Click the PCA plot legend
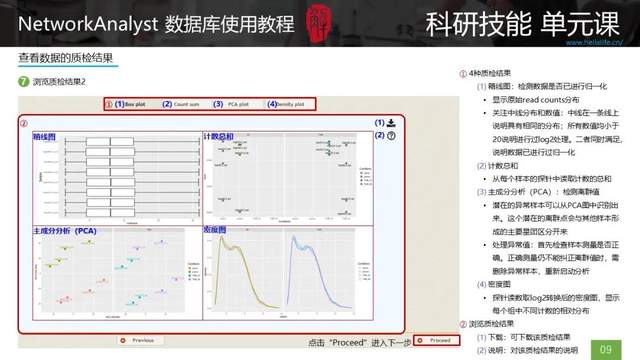Image resolution: width=640 pixels, height=360 pixels. (x=193, y=271)
